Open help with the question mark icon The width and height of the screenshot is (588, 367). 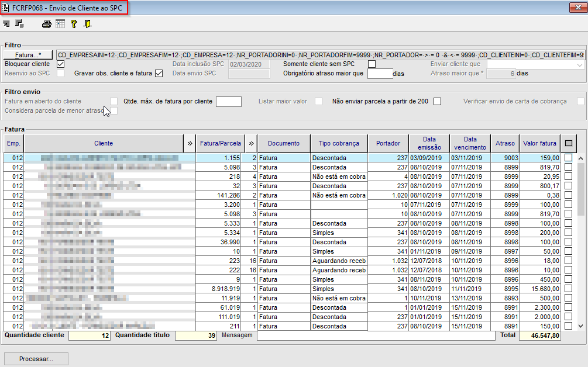tap(74, 24)
